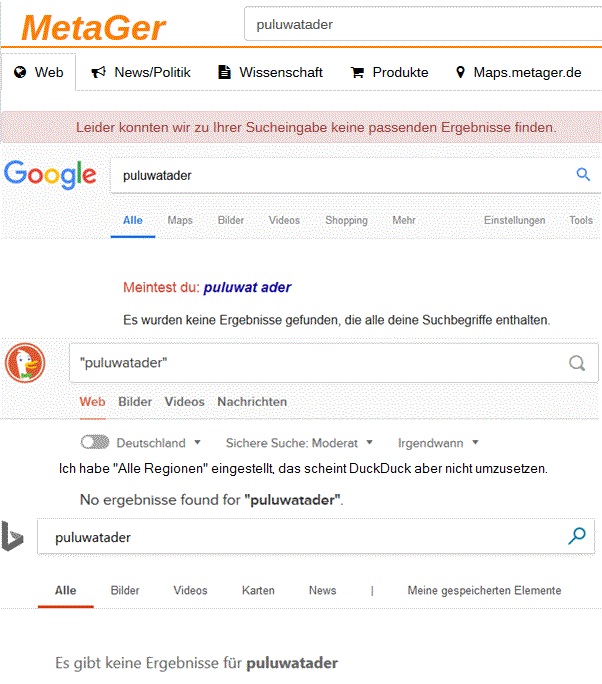The height and width of the screenshot is (684, 602).
Task: Open Meine gespeicherten Elemente in Bing
Action: pos(484,590)
